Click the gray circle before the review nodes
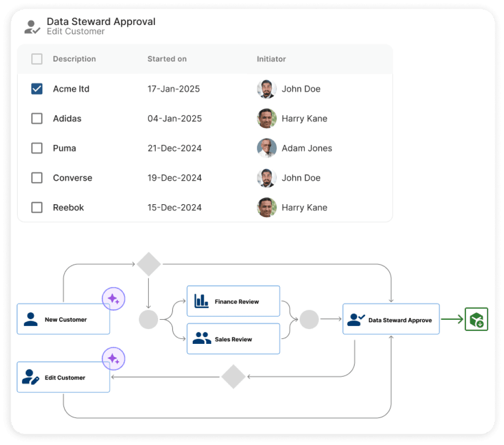This screenshot has height=445, width=504. point(148,319)
